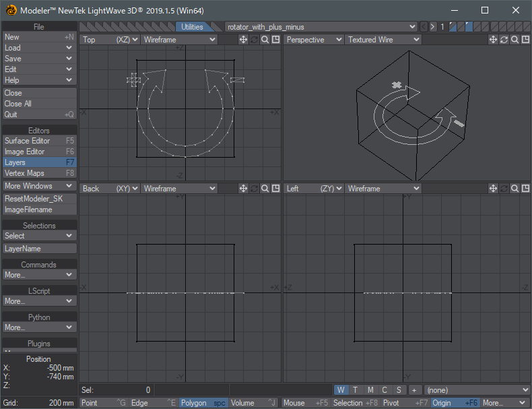Image resolution: width=532 pixels, height=409 pixels.
Task: Click the Close All button
Action: pos(38,104)
